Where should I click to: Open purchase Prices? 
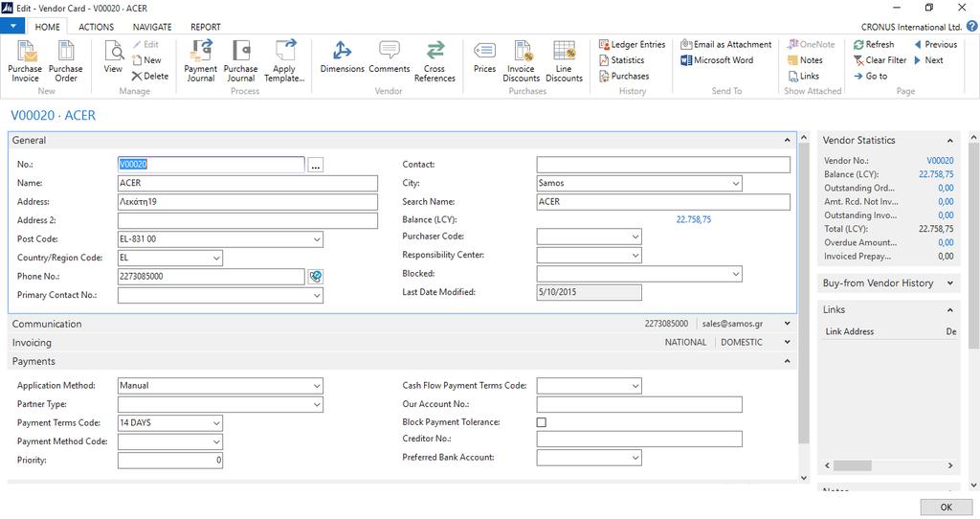click(484, 56)
